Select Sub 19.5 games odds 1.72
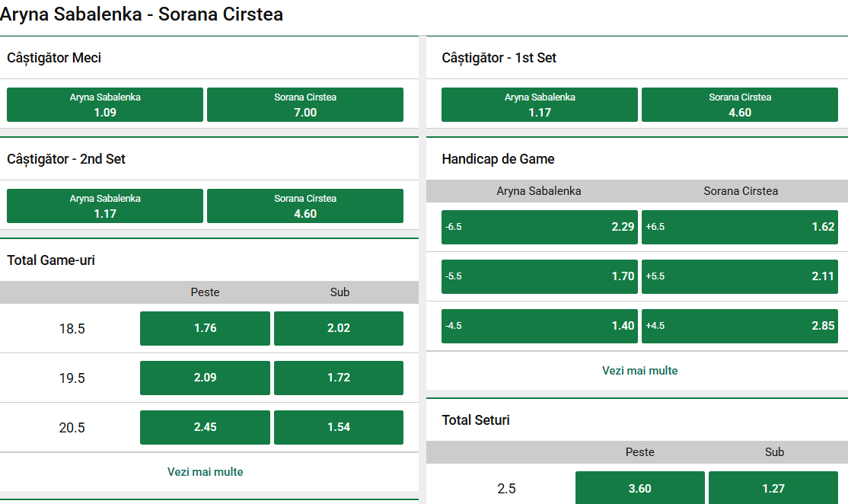 click(338, 378)
